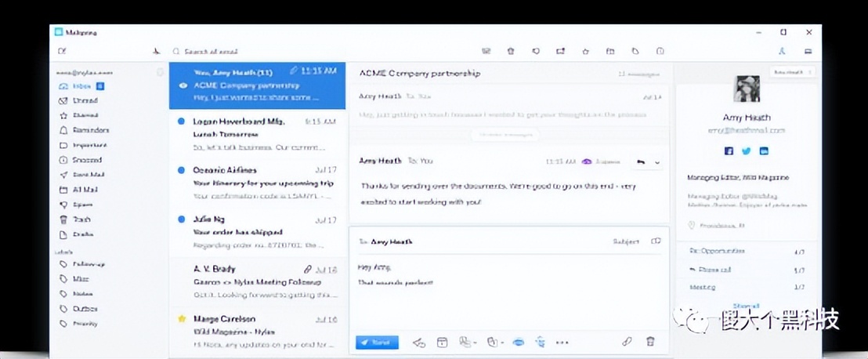Click the send later icon next to Send
Viewport: 868px width, 359px height.
point(419,343)
